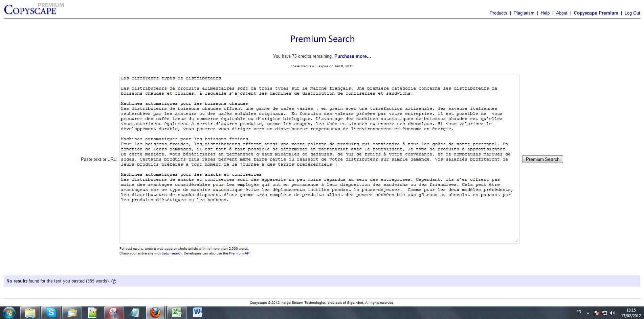Open the batch search link
644x319 pixels.
(172, 253)
